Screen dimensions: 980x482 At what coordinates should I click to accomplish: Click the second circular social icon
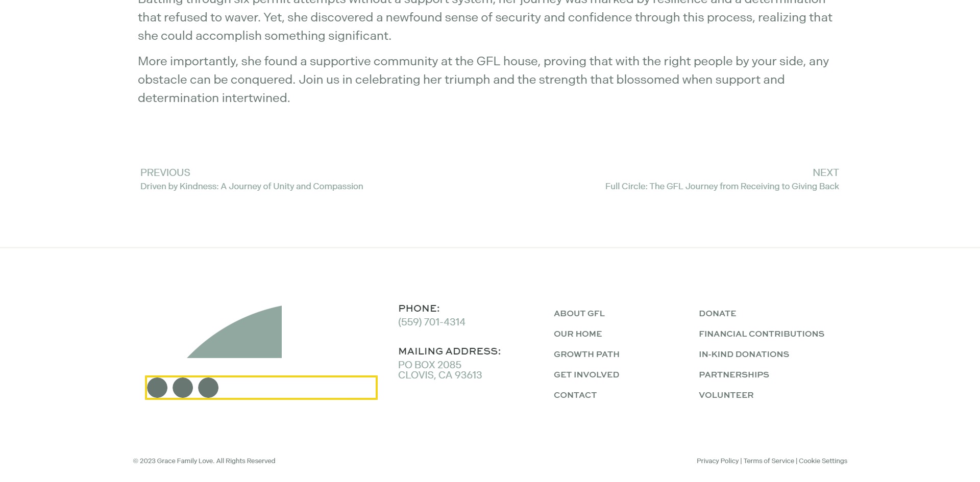[x=183, y=388]
